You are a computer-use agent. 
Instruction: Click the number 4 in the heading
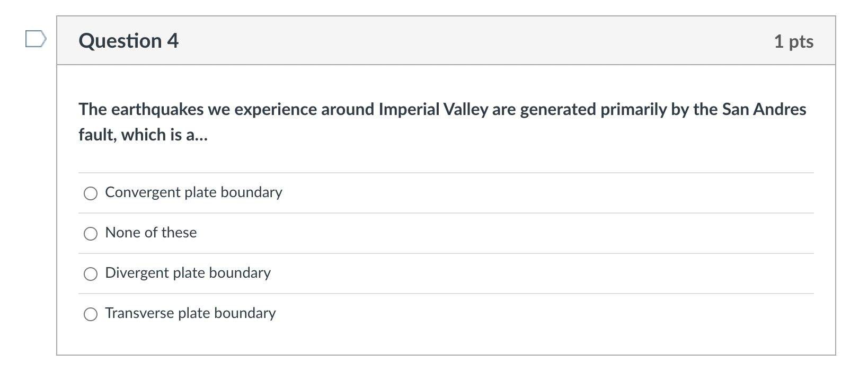(173, 41)
